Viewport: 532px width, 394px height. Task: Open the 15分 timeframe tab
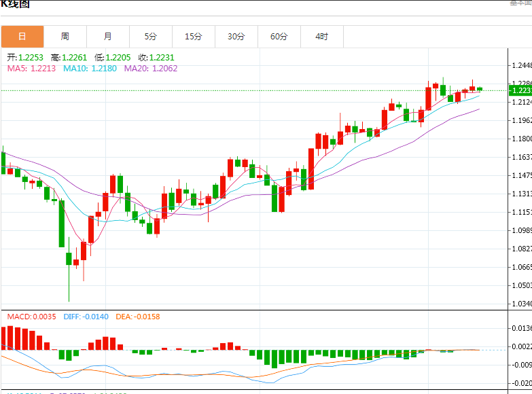(194, 37)
